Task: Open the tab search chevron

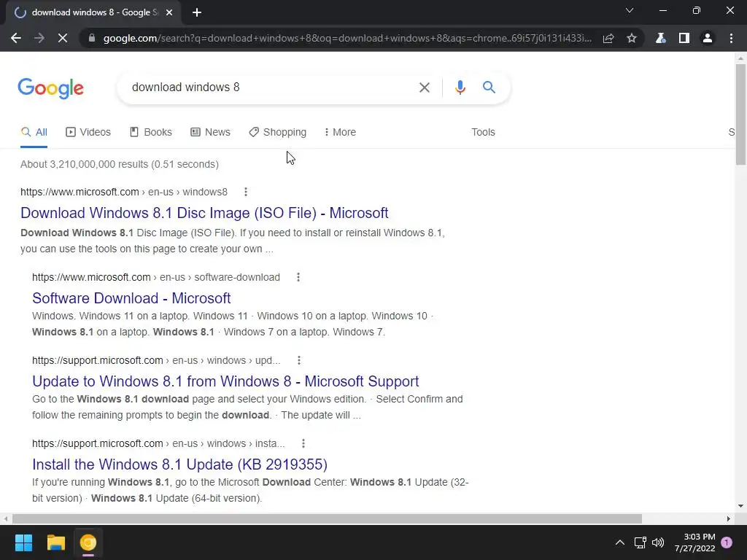Action: tap(630, 10)
